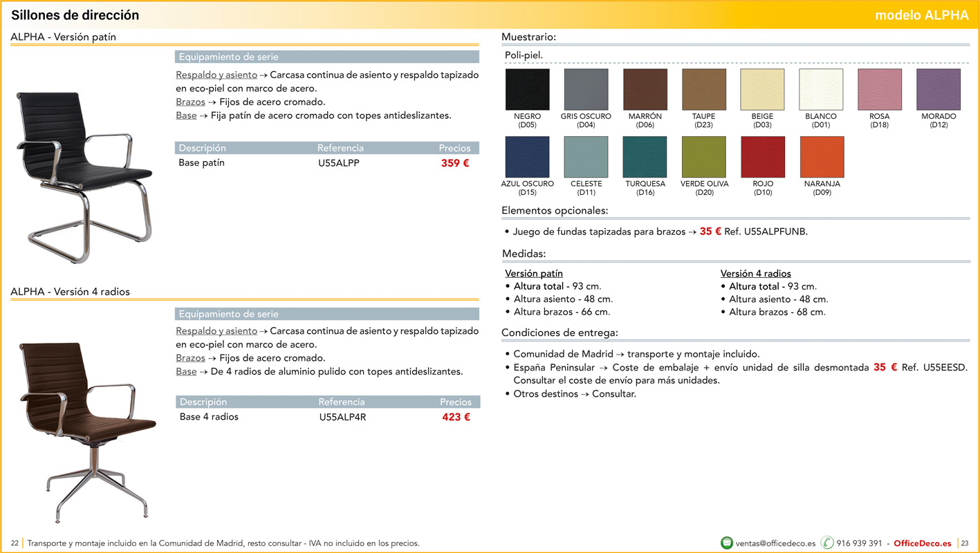Click the green email envelope icon
Screen dimensions: 980x553
pyautogui.click(x=727, y=543)
